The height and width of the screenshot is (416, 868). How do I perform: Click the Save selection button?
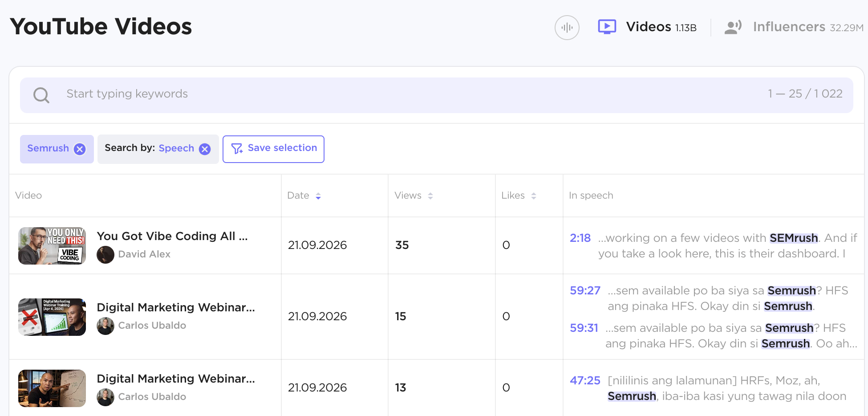pyautogui.click(x=273, y=149)
